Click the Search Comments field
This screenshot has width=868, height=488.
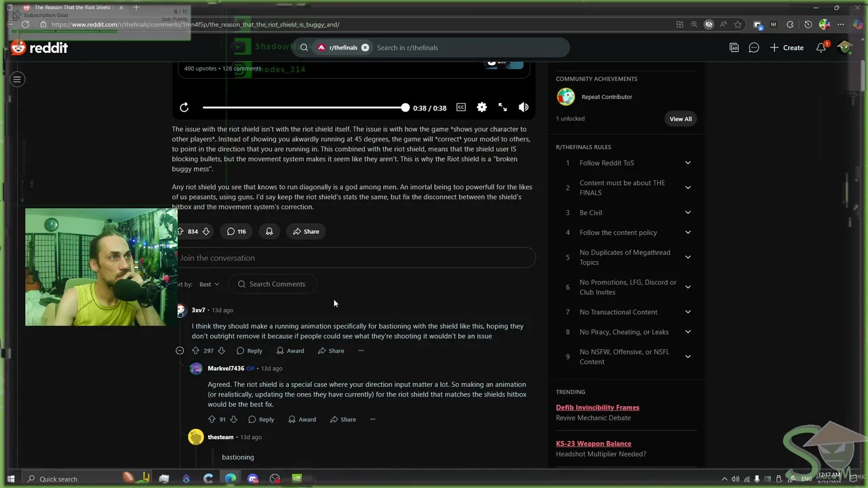[x=272, y=284]
